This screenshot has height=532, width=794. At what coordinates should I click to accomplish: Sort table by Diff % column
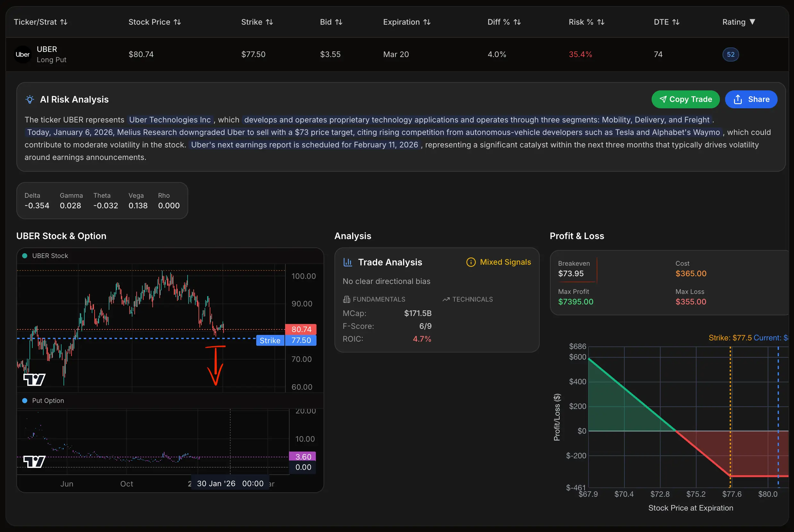pos(504,22)
